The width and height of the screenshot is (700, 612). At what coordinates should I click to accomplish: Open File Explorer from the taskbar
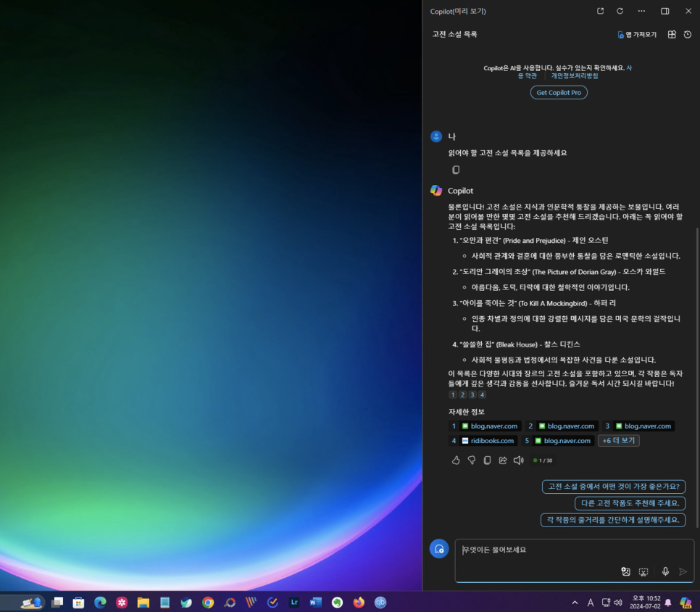click(x=143, y=603)
